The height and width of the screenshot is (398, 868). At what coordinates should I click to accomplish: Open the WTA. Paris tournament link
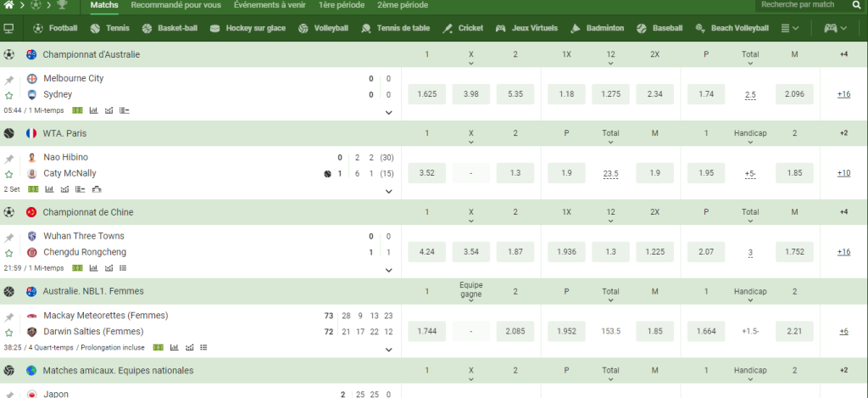click(x=64, y=133)
